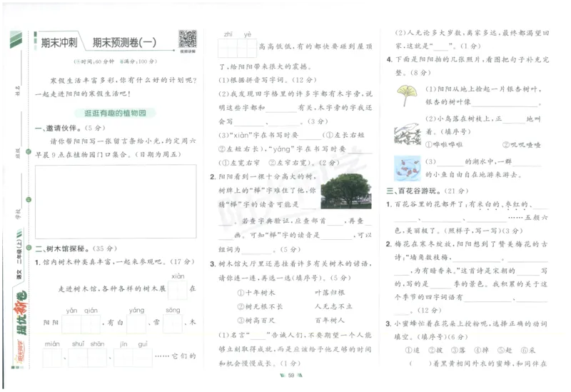This screenshot has width=571, height=392.
Task: Click the proverb ①十年树木
Action: point(256,293)
